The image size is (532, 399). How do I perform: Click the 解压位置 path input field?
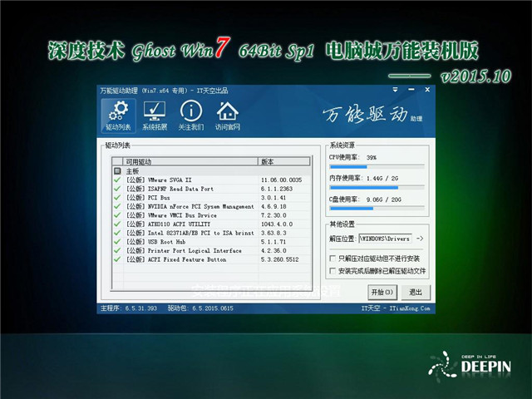click(386, 239)
